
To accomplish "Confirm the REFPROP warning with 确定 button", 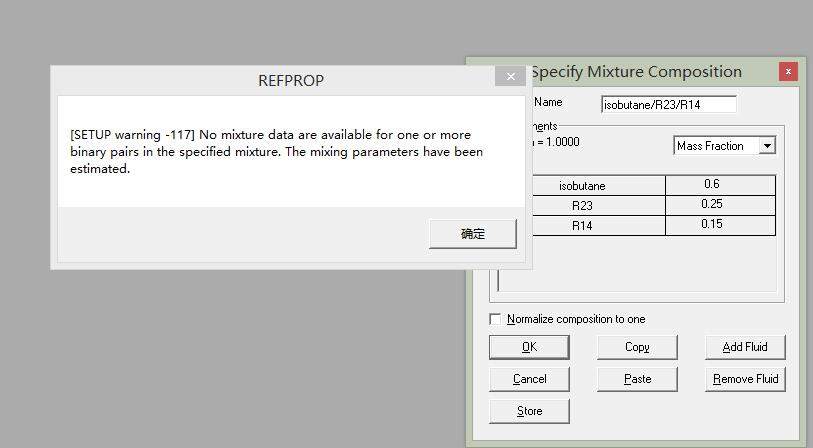I will [x=473, y=234].
